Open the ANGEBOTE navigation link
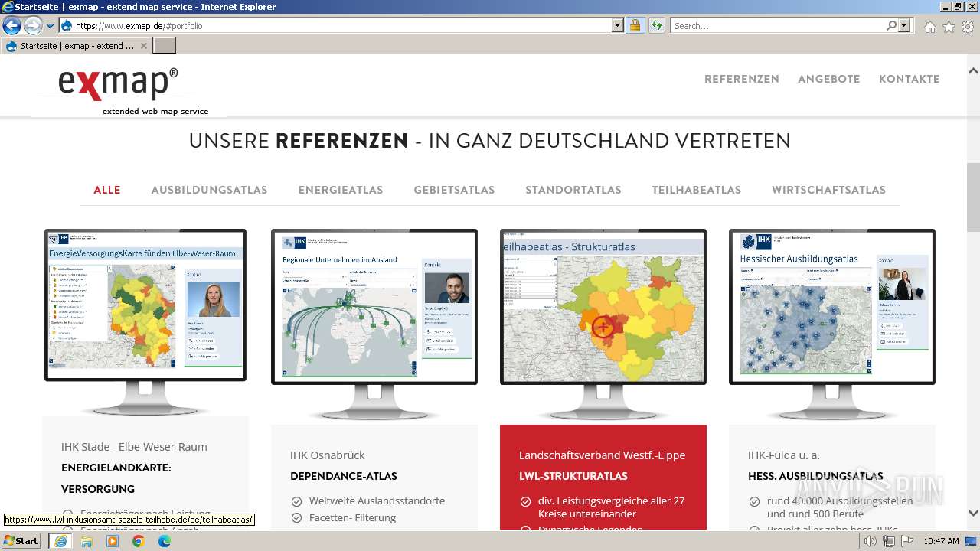Screen dimensions: 980x551 pyautogui.click(x=829, y=79)
